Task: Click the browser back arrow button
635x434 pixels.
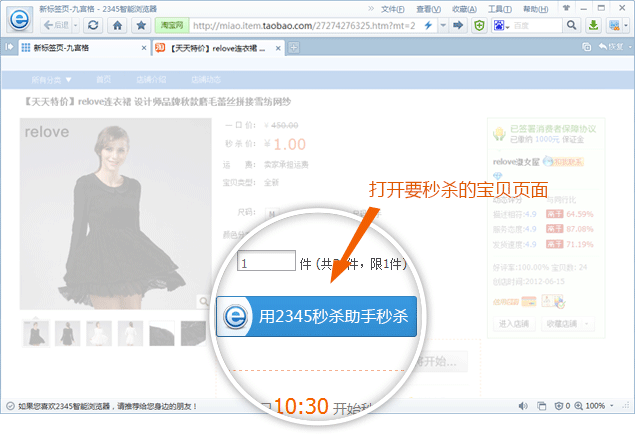Action: click(56, 26)
